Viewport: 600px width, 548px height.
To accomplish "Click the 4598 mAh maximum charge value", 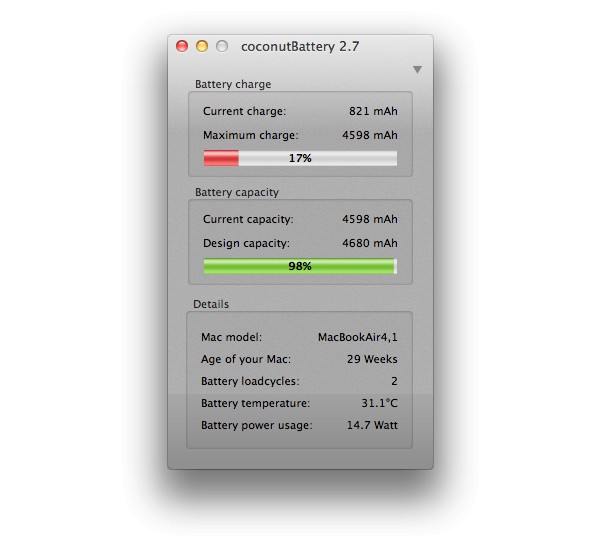I will pyautogui.click(x=370, y=135).
